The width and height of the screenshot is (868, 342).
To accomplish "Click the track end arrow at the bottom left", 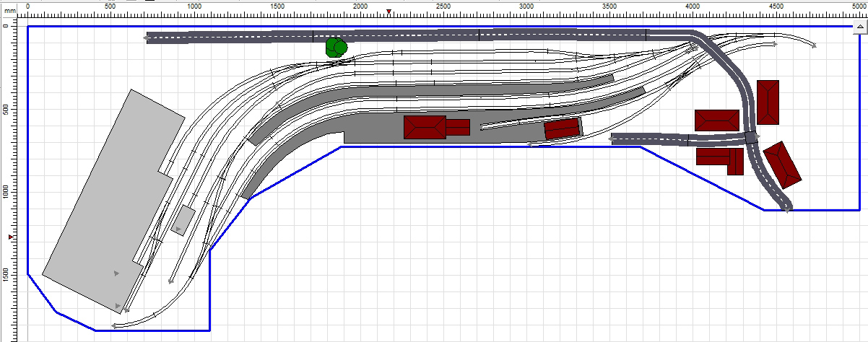I will (x=114, y=326).
